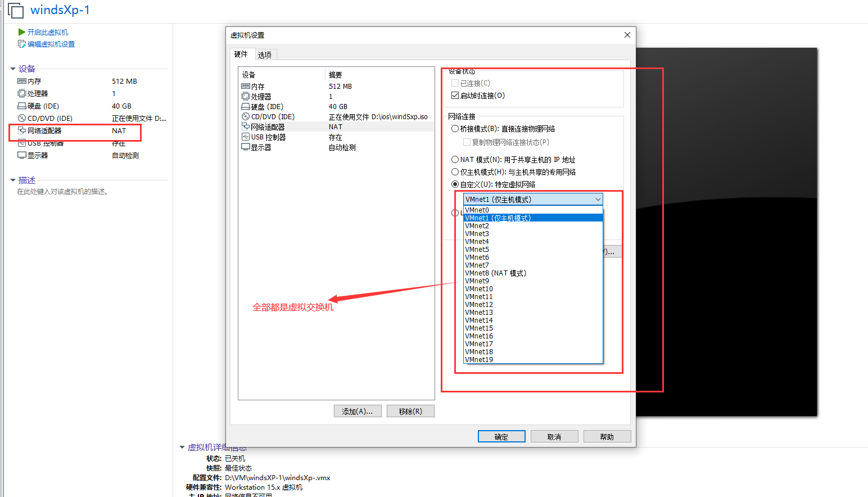Click 编辑虚拟机设置 link
The image size is (868, 497).
pyautogui.click(x=51, y=44)
